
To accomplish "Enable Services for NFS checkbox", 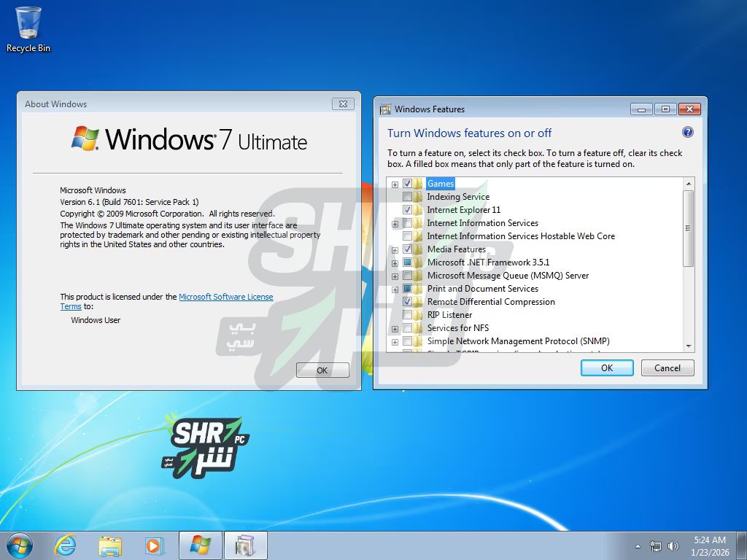I will (407, 327).
